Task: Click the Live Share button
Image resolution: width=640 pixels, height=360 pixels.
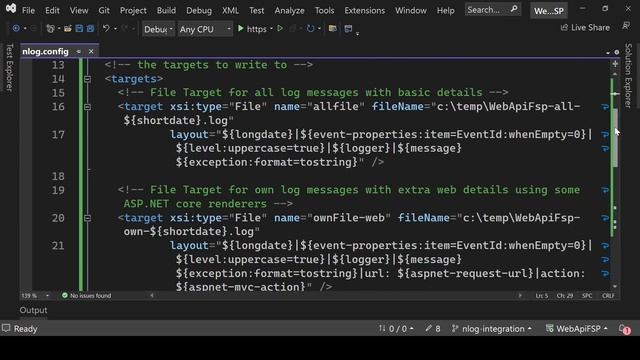Action: tap(585, 28)
